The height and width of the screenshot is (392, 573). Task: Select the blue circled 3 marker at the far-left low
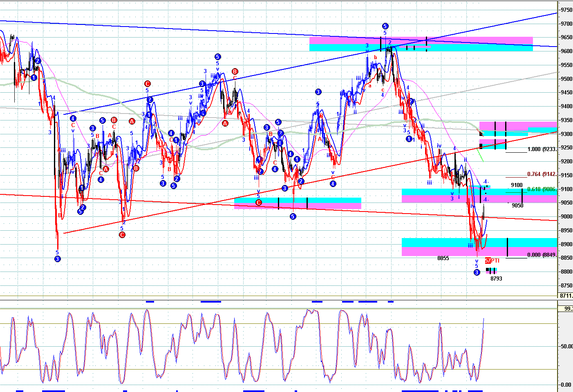click(x=58, y=259)
